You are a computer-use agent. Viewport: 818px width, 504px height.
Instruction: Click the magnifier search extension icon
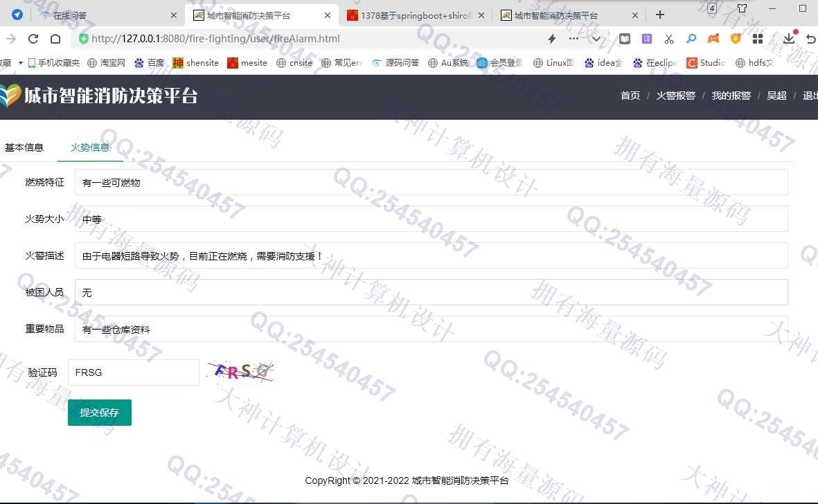691,39
